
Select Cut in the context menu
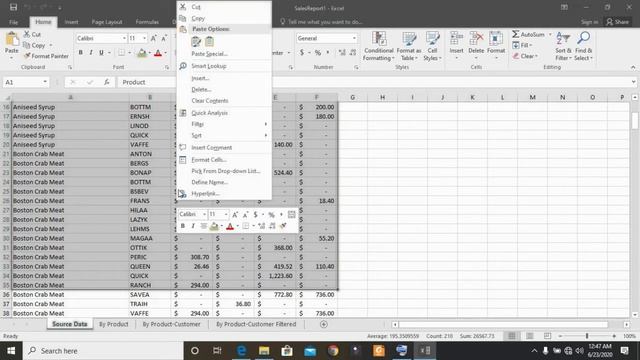coord(224,7)
